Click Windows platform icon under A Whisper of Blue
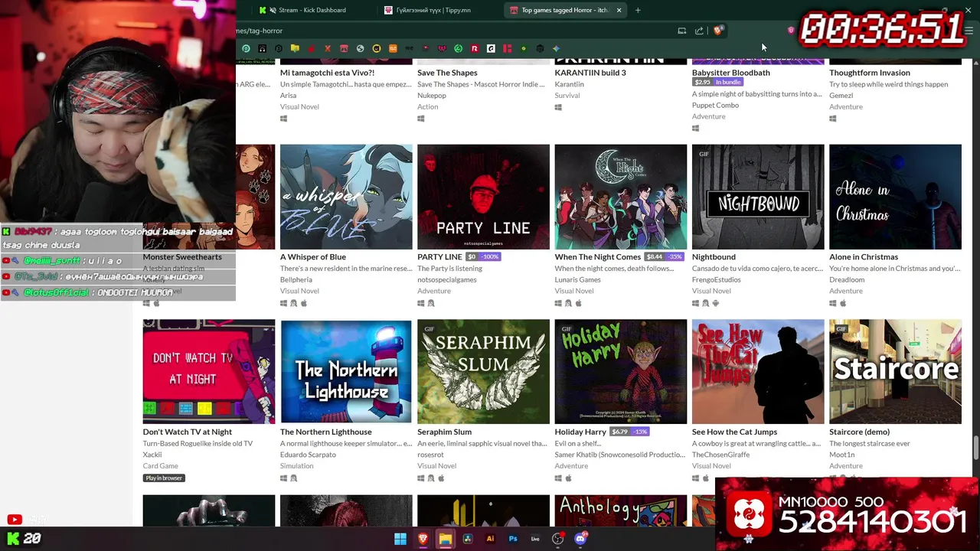This screenshot has height=551, width=980. pos(283,303)
